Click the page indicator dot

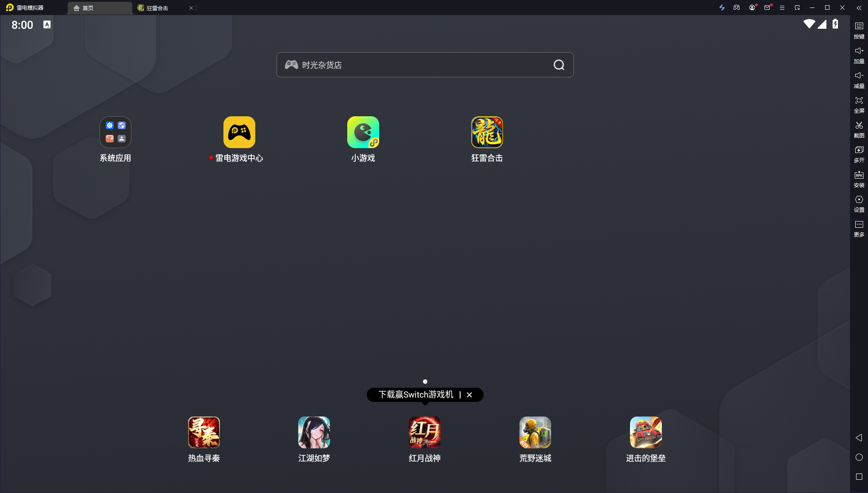click(x=425, y=382)
